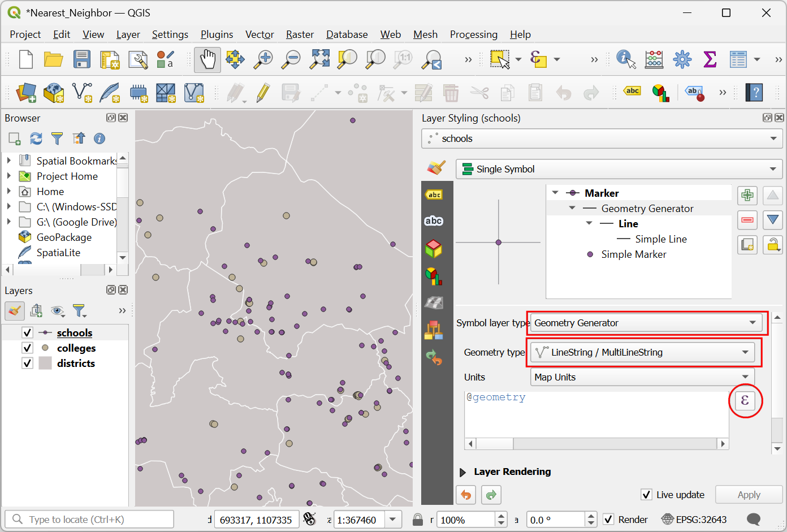Open the Geometry type dropdown

click(643, 352)
